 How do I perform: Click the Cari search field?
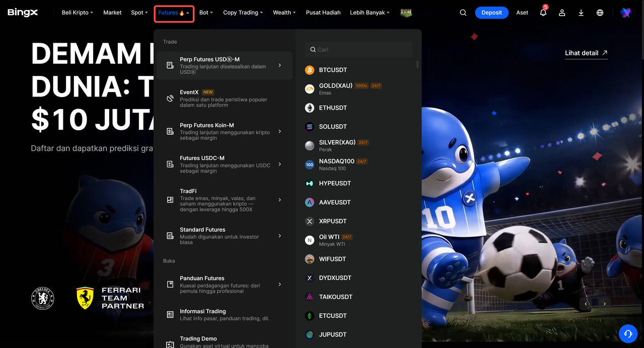point(359,49)
